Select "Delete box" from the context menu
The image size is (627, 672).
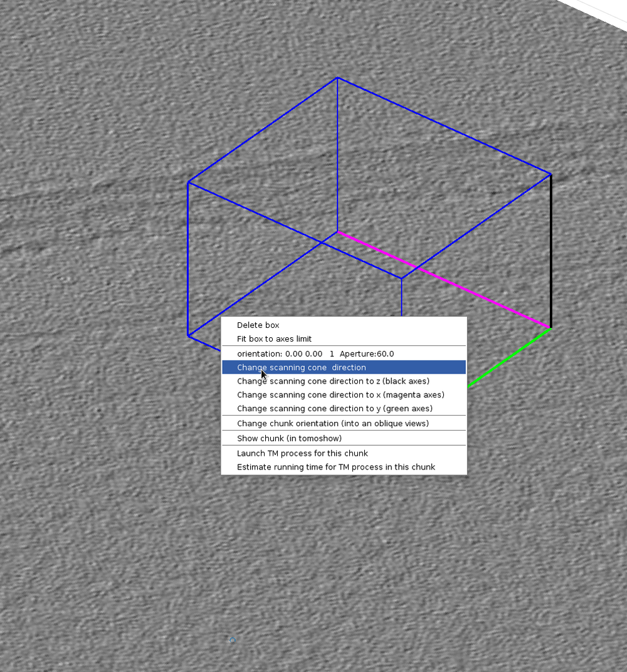click(258, 325)
